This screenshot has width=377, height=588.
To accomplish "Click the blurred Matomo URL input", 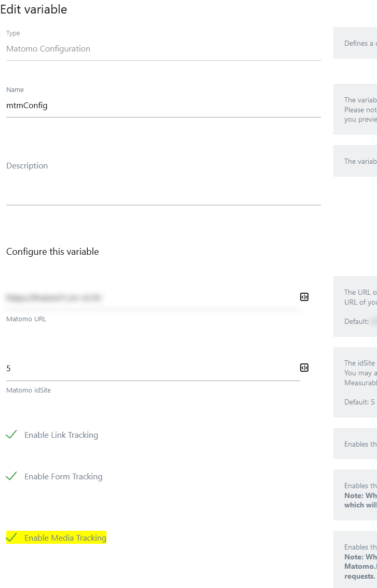I will [153, 298].
